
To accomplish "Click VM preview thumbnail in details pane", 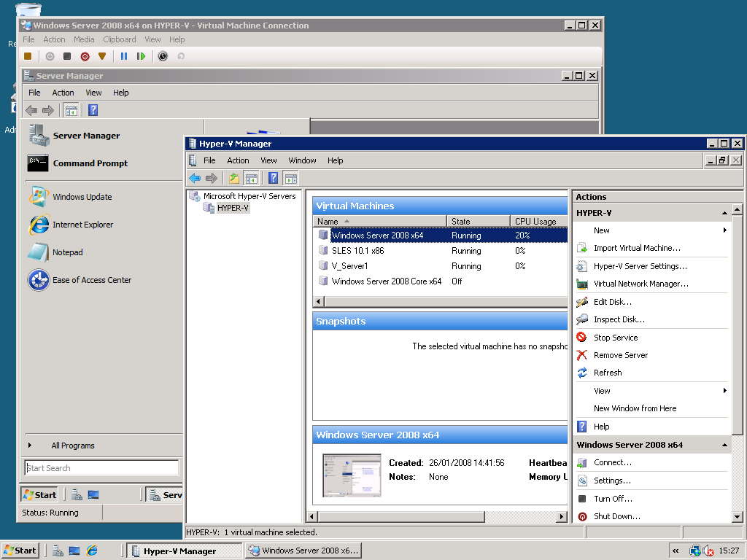I will (x=352, y=475).
